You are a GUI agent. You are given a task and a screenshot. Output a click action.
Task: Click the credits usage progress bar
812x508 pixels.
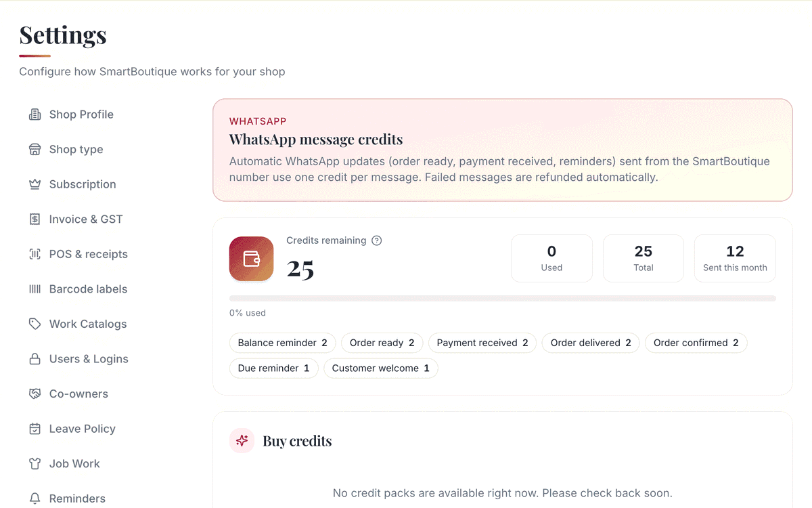point(503,298)
